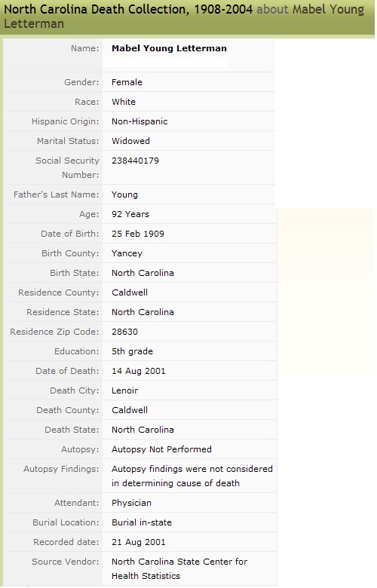Select the Autopsy Not Performed text
Screen dimensions: 377x588
click(161, 449)
